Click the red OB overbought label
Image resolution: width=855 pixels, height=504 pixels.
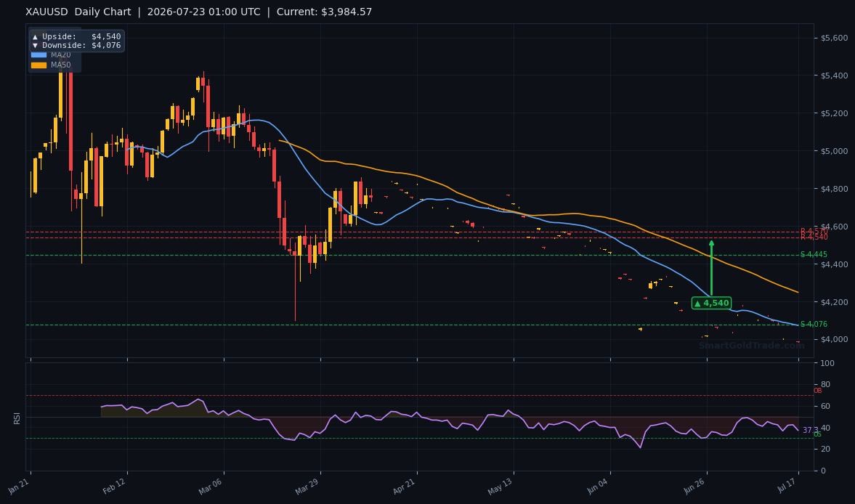pos(817,391)
